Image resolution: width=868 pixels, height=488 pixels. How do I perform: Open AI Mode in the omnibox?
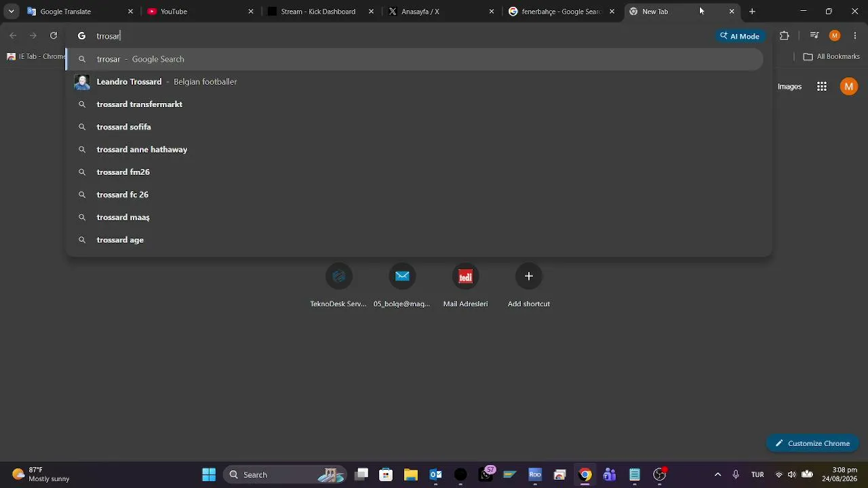point(740,36)
